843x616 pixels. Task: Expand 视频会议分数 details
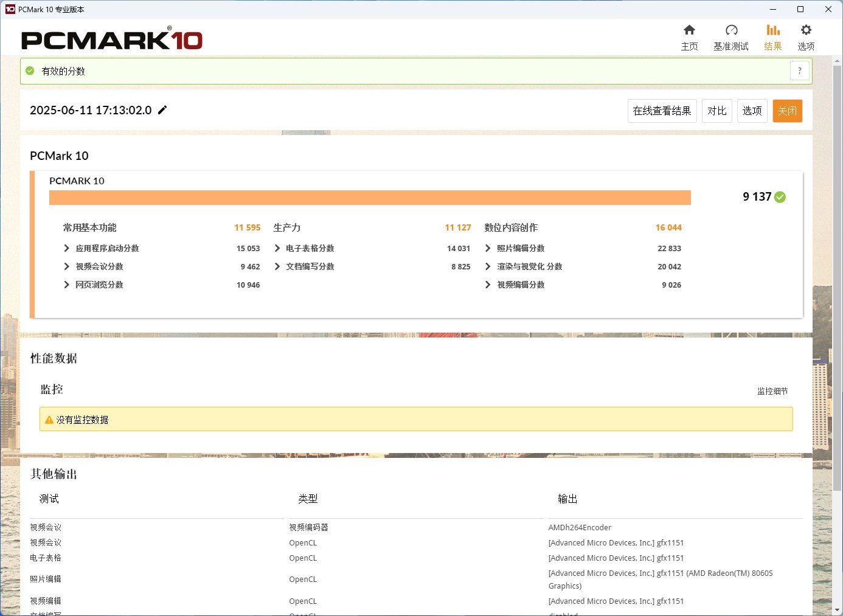pyautogui.click(x=67, y=266)
